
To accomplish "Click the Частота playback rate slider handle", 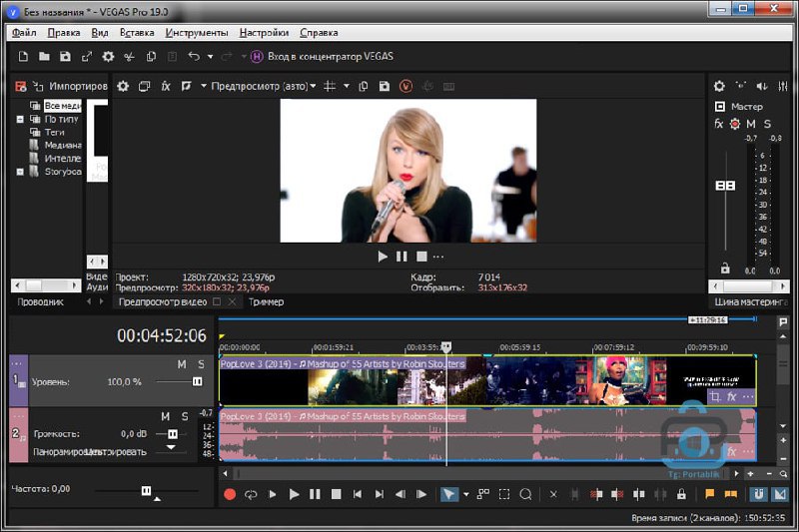I will (146, 490).
